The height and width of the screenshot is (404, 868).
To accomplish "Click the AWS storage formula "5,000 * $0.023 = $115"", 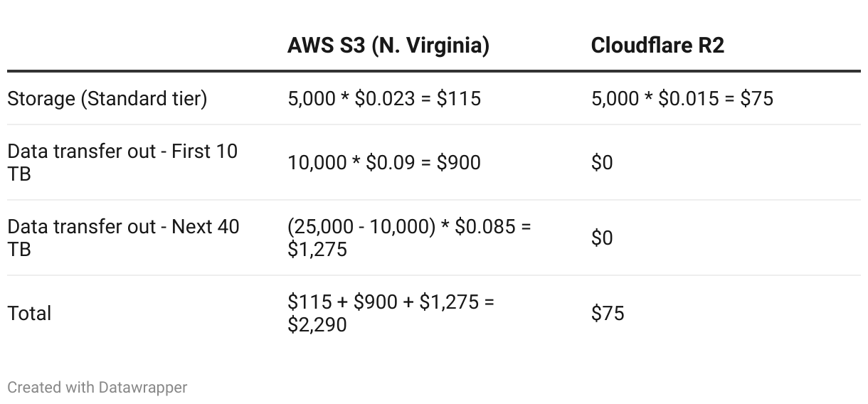I will pyautogui.click(x=384, y=98).
